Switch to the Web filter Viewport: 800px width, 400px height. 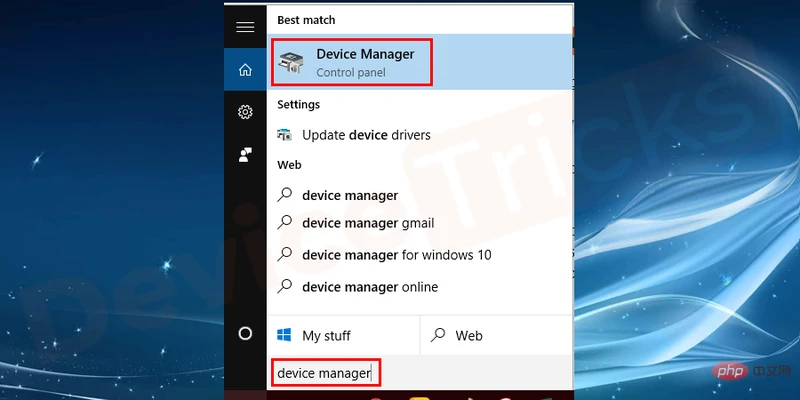point(496,335)
